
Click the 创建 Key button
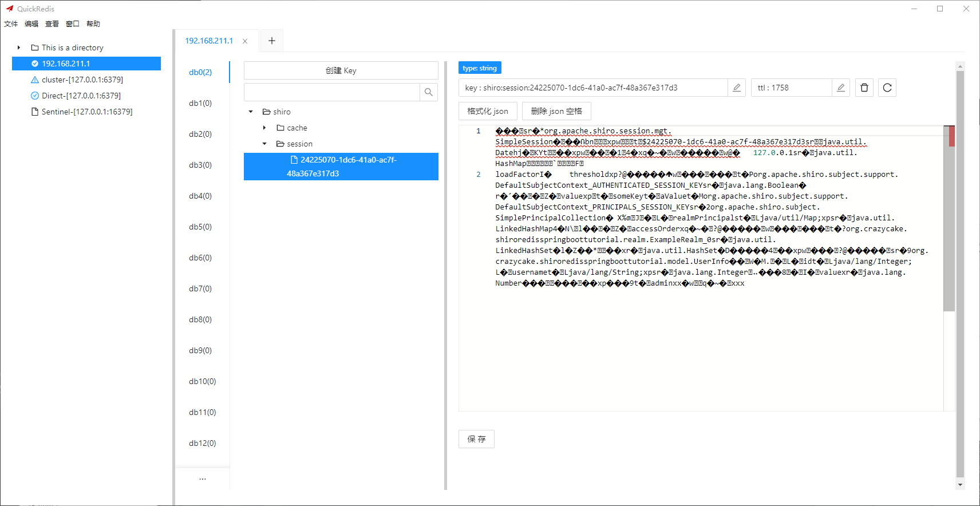click(x=341, y=70)
